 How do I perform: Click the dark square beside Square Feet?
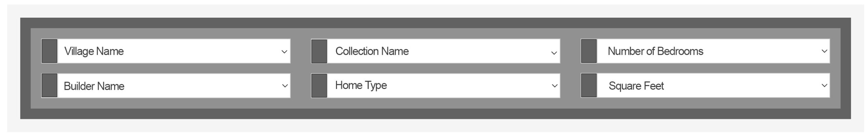pyautogui.click(x=589, y=86)
